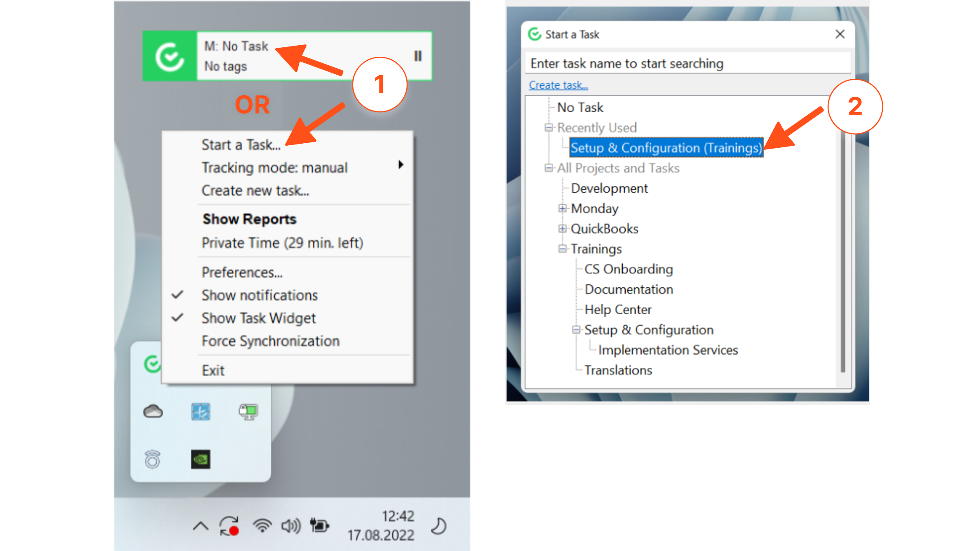This screenshot has width=980, height=551.
Task: Click the NVIDIA tray icon
Action: click(x=200, y=459)
